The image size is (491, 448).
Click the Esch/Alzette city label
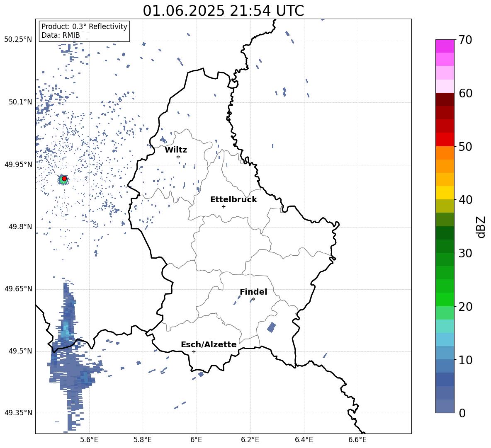pyautogui.click(x=209, y=344)
